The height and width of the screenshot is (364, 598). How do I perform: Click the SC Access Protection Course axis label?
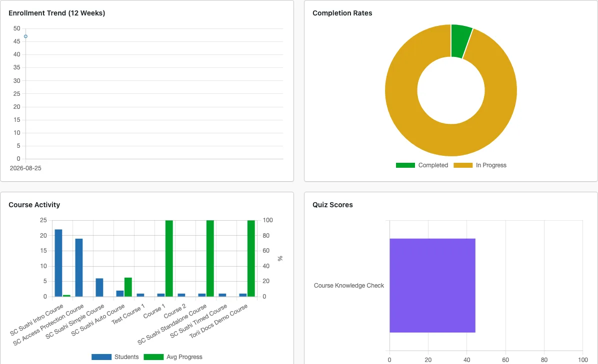click(48, 325)
